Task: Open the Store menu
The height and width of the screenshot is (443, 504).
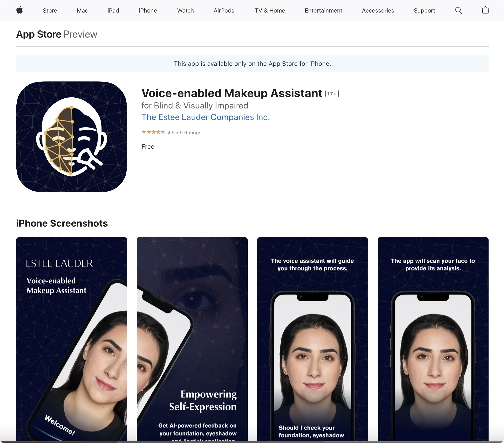Action: click(50, 11)
